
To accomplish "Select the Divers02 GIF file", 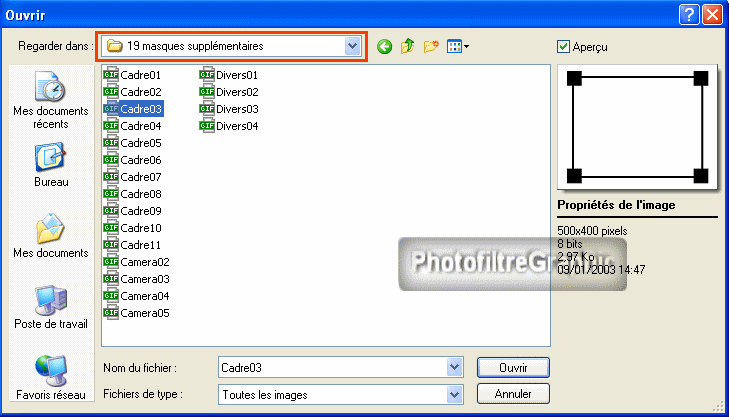I will (x=237, y=92).
